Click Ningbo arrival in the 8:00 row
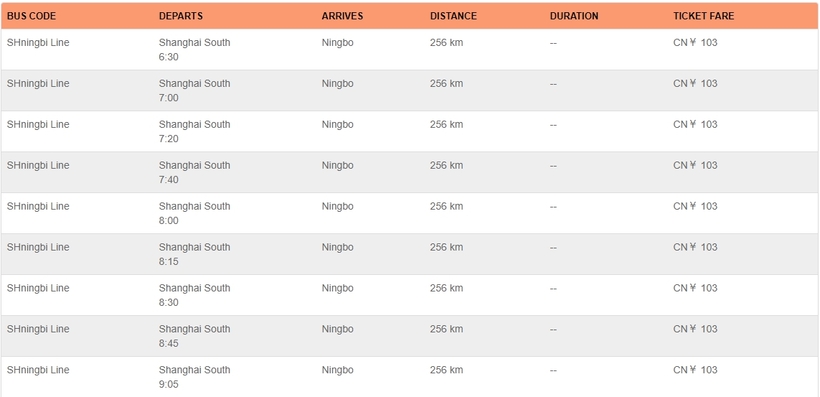 pyautogui.click(x=337, y=206)
